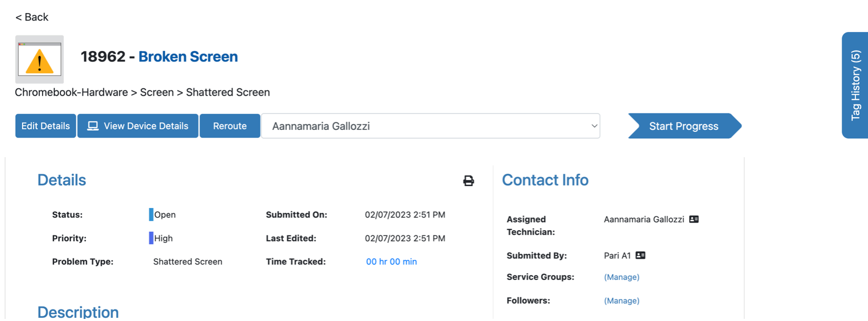
Task: Open Aannamaria Gallozzi's contact card icon
Action: click(694, 219)
